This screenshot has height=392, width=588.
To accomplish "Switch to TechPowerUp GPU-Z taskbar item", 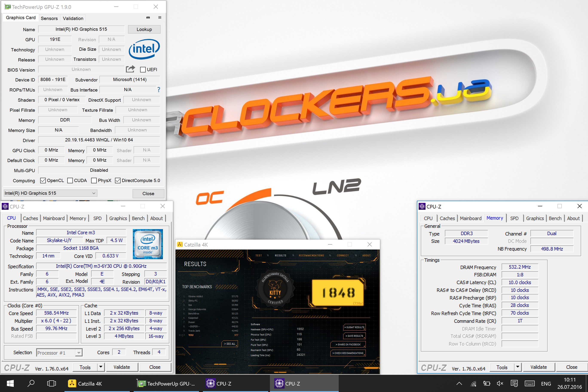I will tap(166, 383).
